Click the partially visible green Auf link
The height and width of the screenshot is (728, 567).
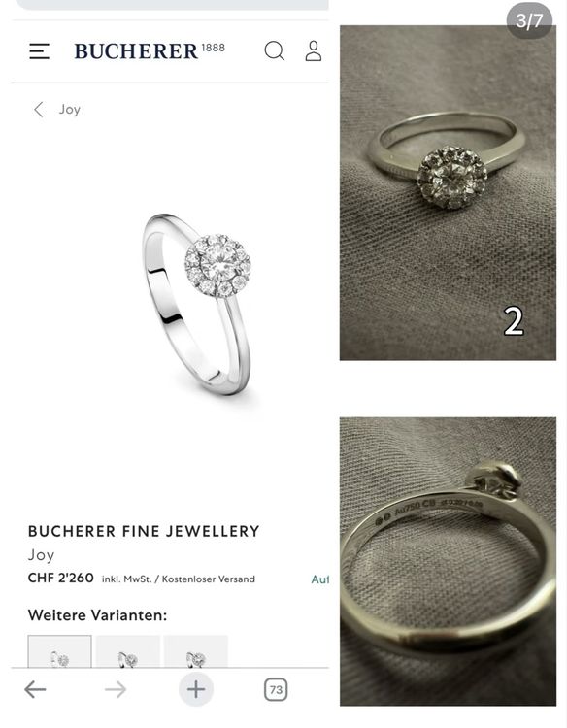(320, 579)
